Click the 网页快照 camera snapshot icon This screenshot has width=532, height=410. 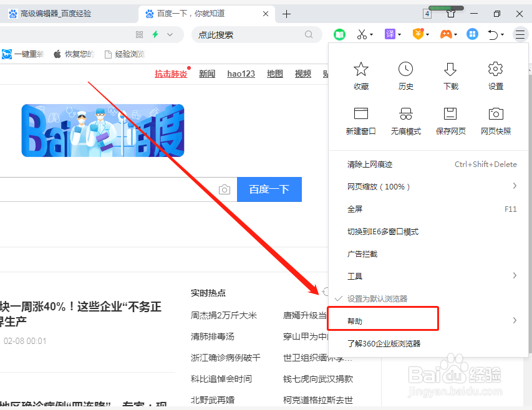tap(496, 113)
